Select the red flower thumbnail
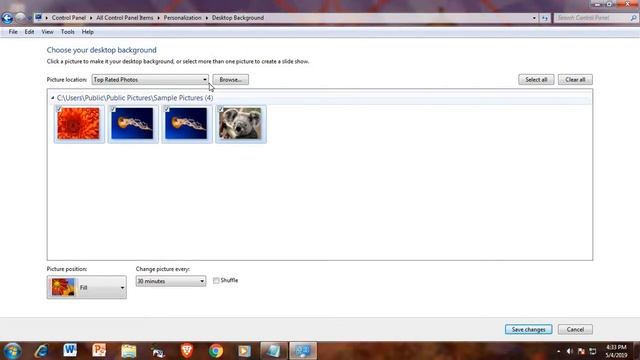Image resolution: width=640 pixels, height=360 pixels. (x=79, y=124)
